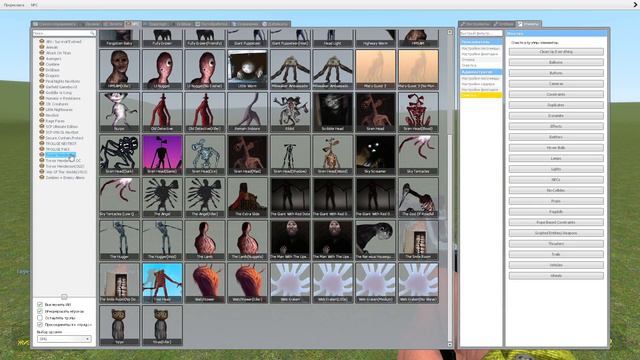The image size is (640, 360).
Task: Spawn the Highway Worm NPC
Action: [376, 38]
